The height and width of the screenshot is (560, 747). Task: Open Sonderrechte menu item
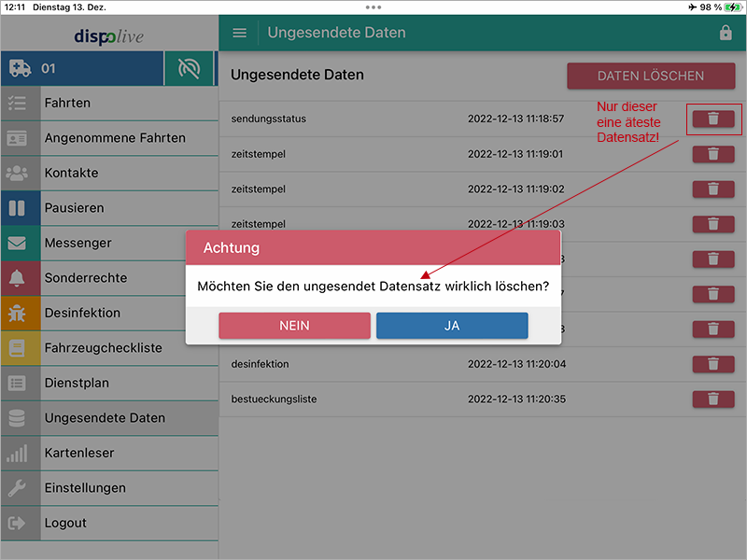[109, 278]
